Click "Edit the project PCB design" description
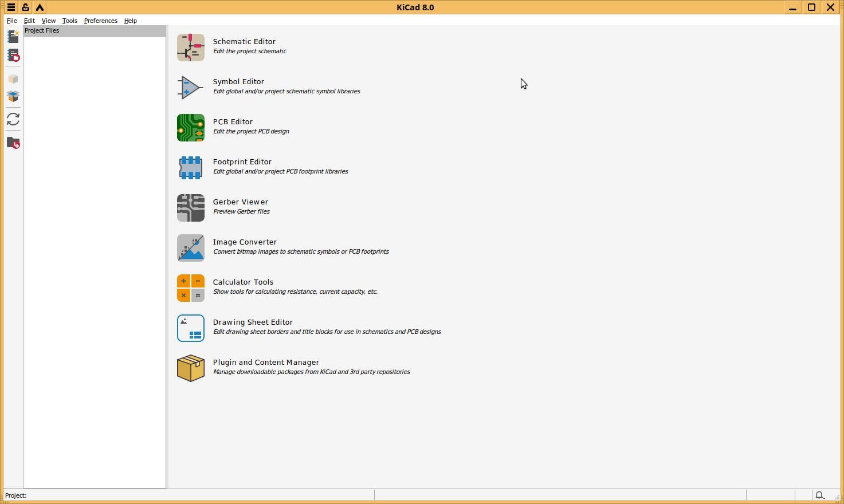844x504 pixels. pos(251,131)
